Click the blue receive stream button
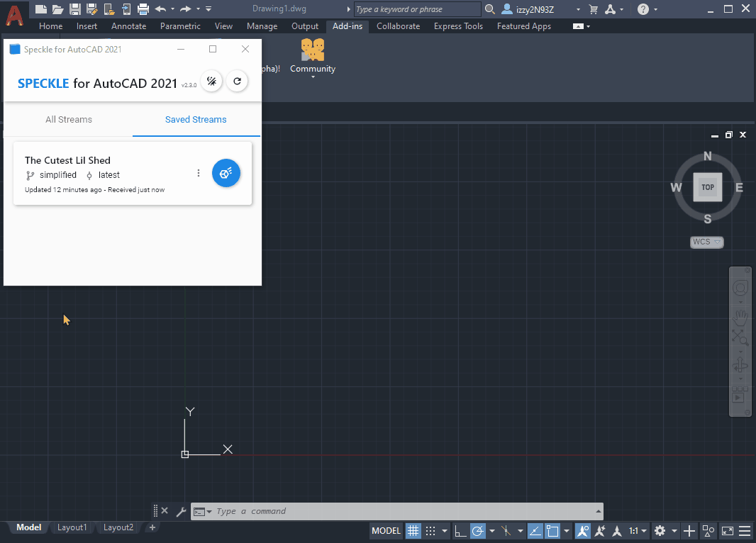This screenshot has width=756, height=543. coord(226,173)
